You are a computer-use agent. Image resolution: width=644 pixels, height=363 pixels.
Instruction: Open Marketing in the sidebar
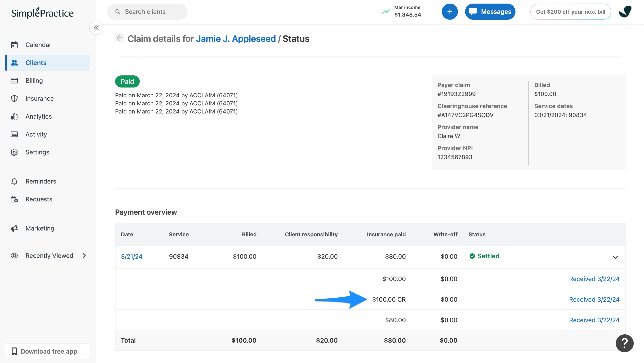tap(47, 228)
